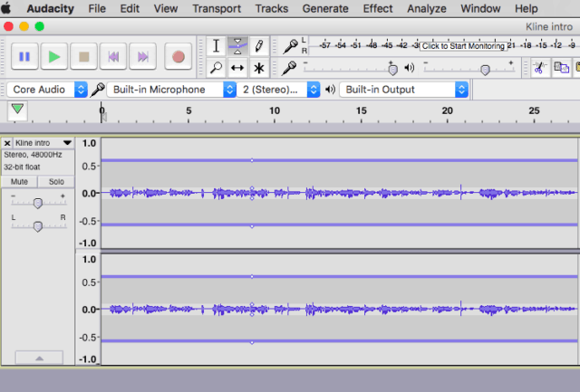Click the playback volume speaker icon

point(409,68)
